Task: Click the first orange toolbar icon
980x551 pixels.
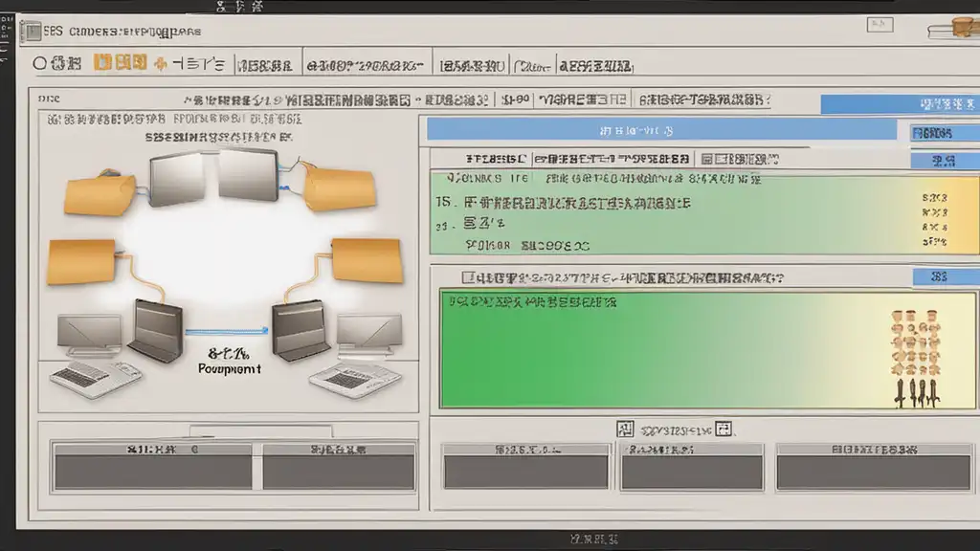Action: pos(101,62)
